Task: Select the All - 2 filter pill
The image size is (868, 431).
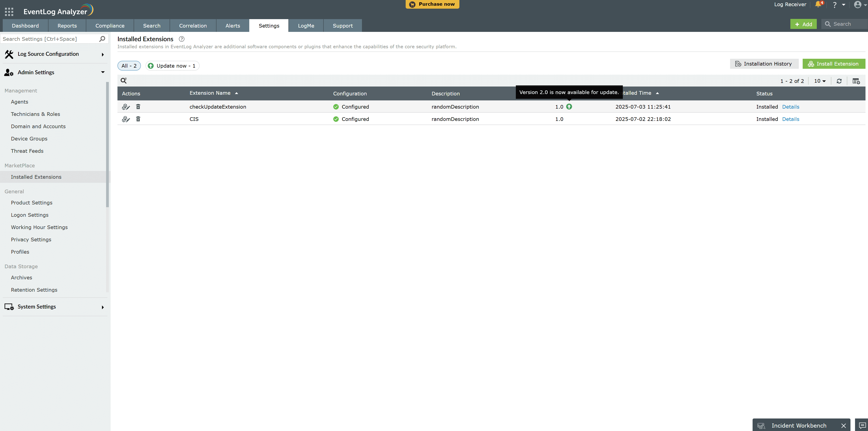Action: click(x=129, y=66)
